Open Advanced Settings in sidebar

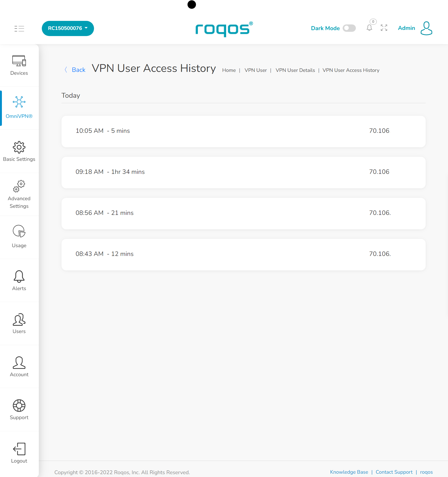(19, 194)
